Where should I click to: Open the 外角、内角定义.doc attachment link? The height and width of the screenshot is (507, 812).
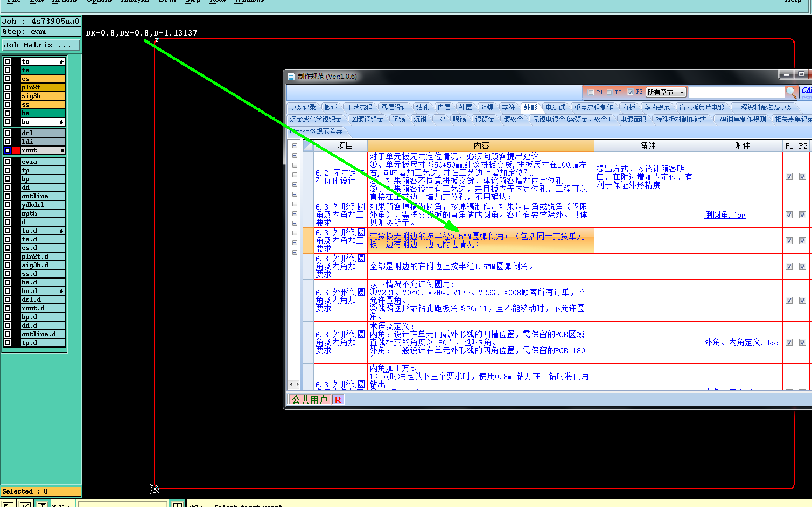coord(741,342)
